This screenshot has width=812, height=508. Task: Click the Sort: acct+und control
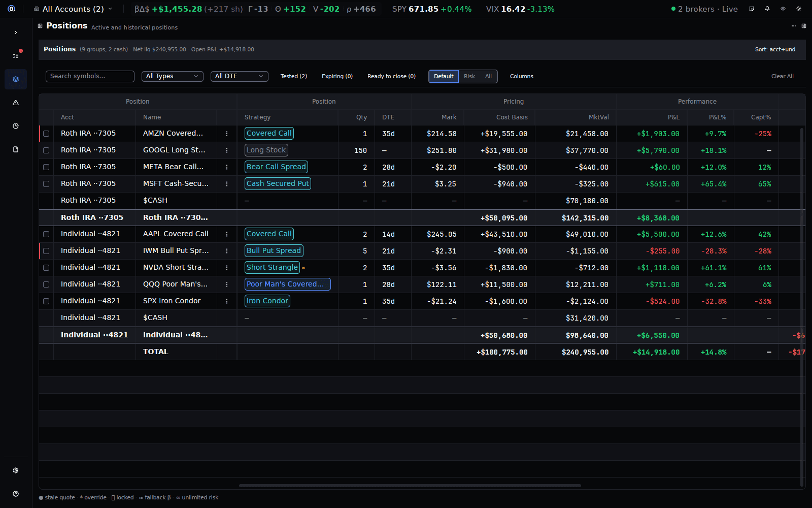[x=775, y=49]
